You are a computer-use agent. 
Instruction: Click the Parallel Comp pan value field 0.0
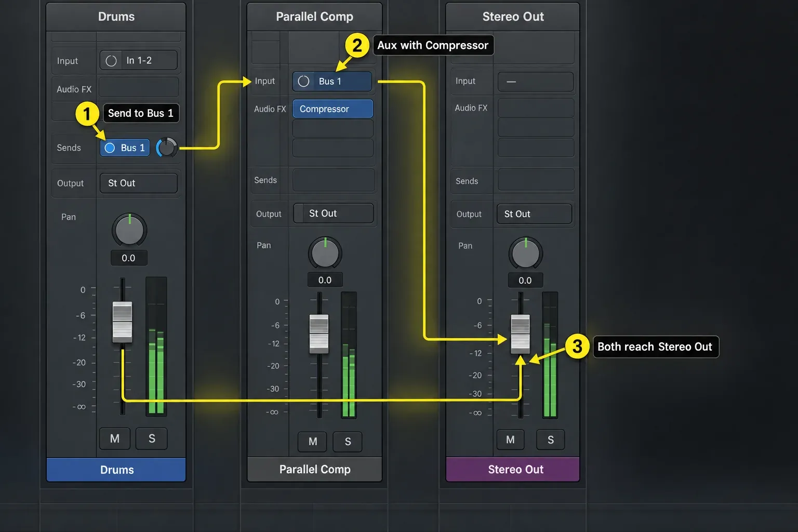[325, 280]
